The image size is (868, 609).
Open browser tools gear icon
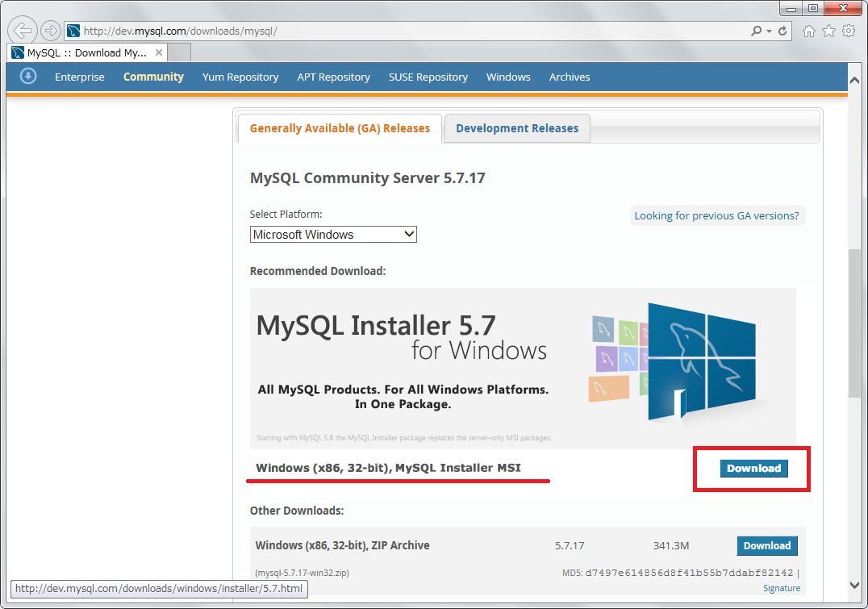849,31
